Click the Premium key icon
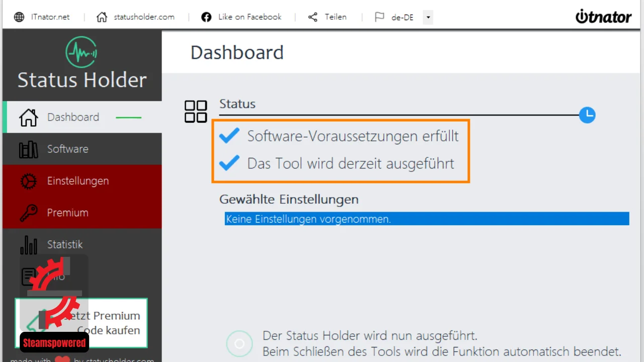This screenshot has width=644, height=362. [29, 213]
